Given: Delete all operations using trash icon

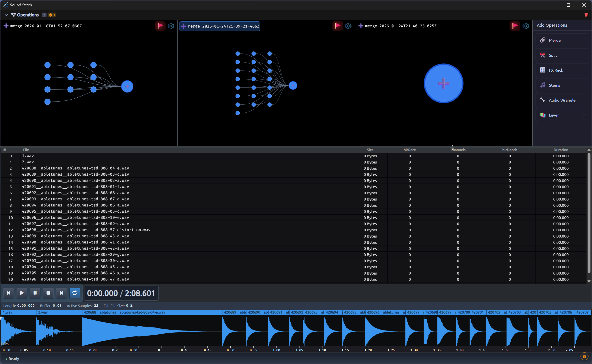Looking at the screenshot, I should click(x=586, y=15).
